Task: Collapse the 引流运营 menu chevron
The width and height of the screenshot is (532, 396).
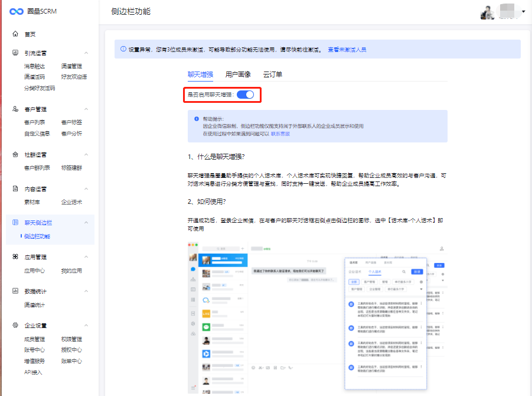Action: (86, 53)
